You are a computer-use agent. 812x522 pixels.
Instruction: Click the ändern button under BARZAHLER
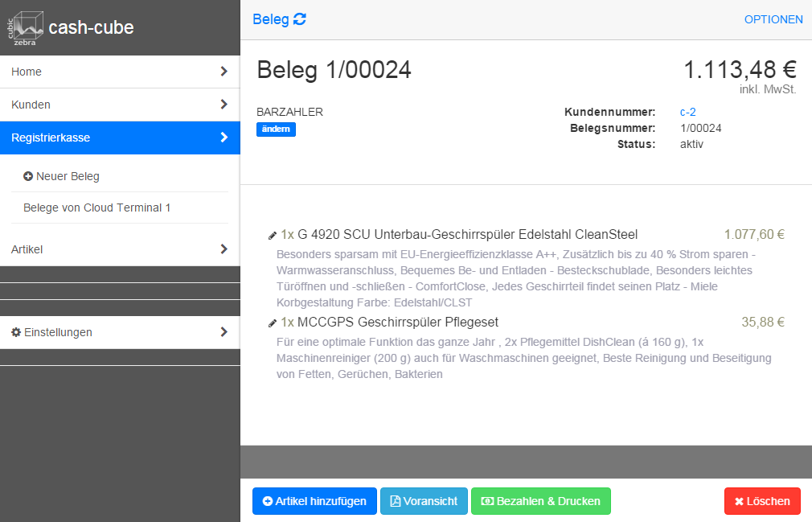tap(276, 129)
